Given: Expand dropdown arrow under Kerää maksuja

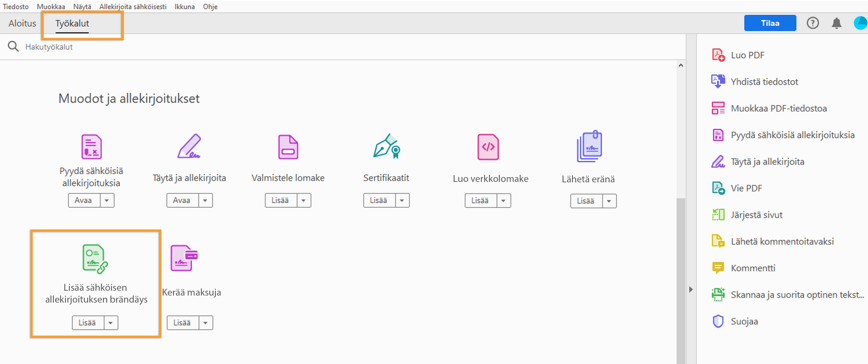Looking at the screenshot, I should [206, 323].
